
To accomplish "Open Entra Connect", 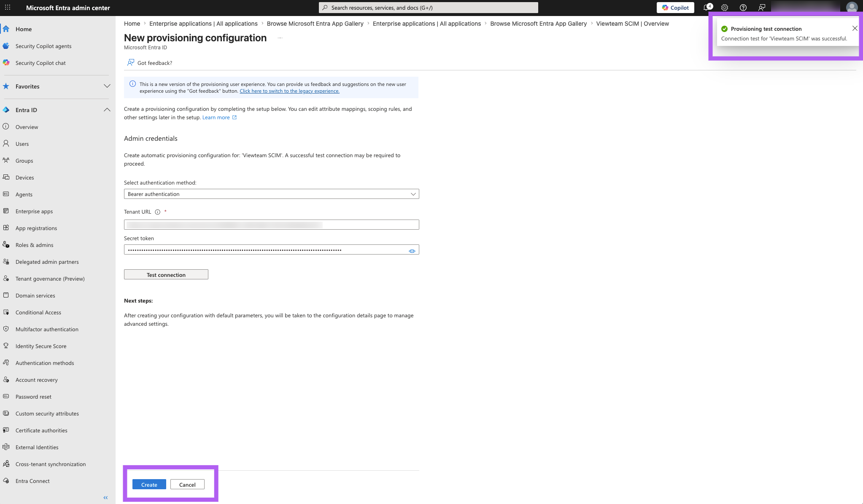I will 32,481.
